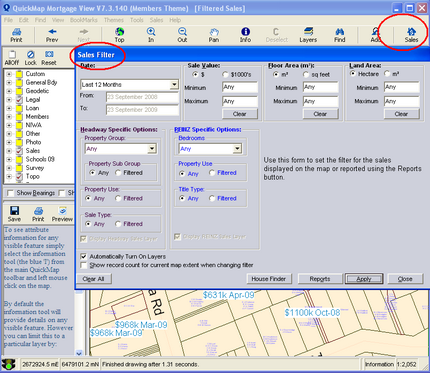This screenshot has width=430, height=373.
Task: Open the Sales toolbar icon
Action: [411, 35]
